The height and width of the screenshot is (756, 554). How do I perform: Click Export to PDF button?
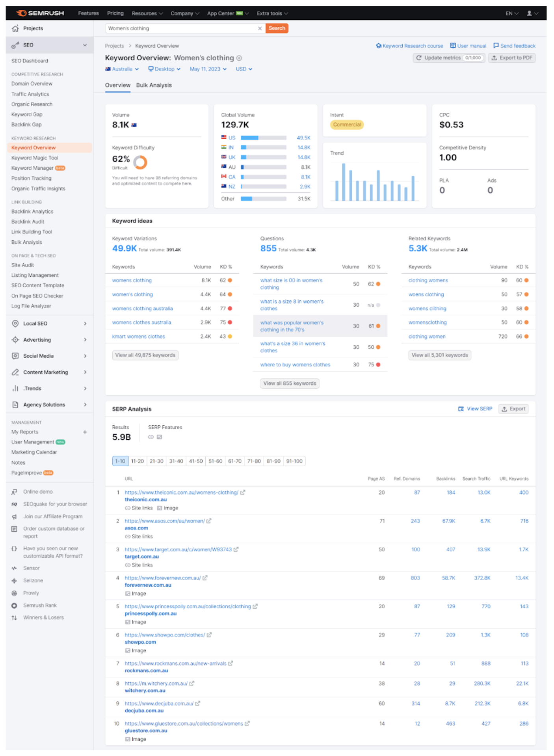[x=512, y=58]
